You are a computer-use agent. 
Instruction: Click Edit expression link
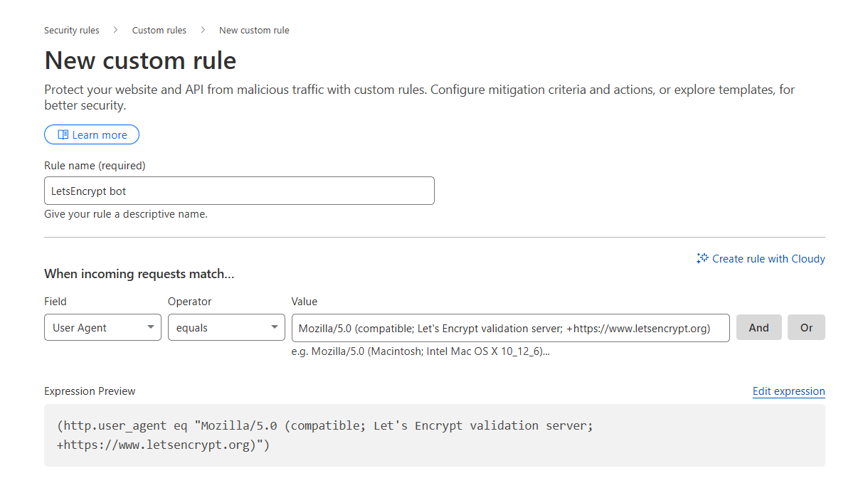click(789, 391)
